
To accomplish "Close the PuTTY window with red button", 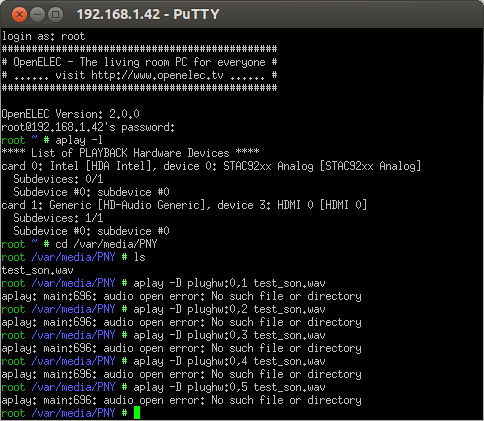I will click(19, 15).
